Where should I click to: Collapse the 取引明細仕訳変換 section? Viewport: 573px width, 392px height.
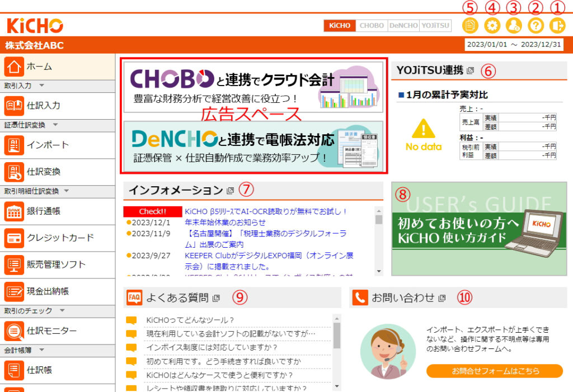pos(66,191)
